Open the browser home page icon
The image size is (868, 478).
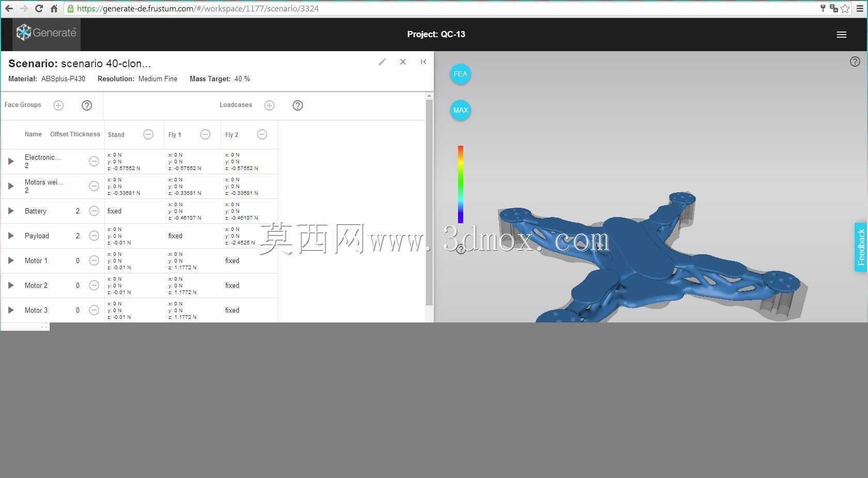54,8
